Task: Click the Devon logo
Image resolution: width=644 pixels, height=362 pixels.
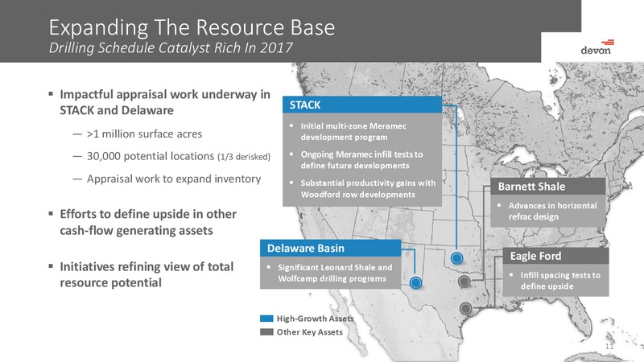Action: coord(597,47)
